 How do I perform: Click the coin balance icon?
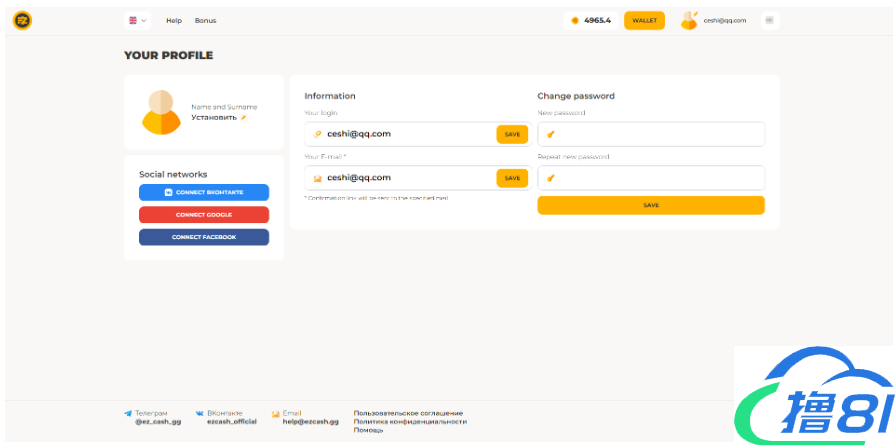[x=575, y=20]
